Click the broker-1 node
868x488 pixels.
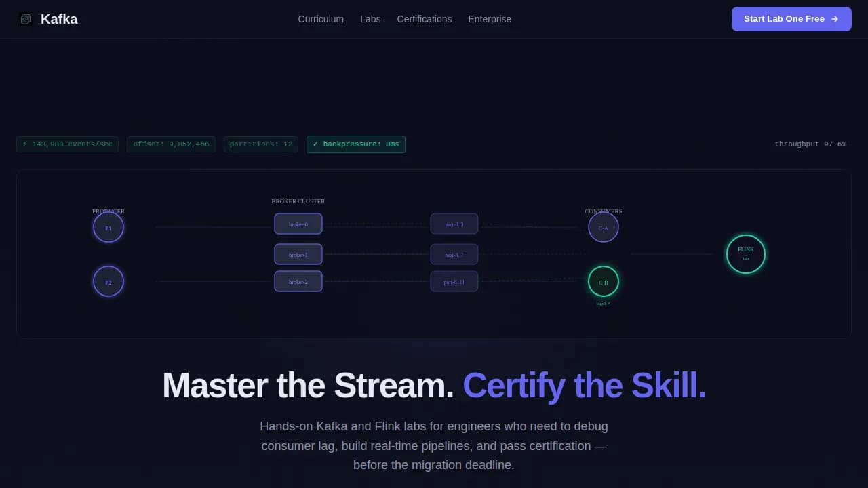tap(298, 254)
